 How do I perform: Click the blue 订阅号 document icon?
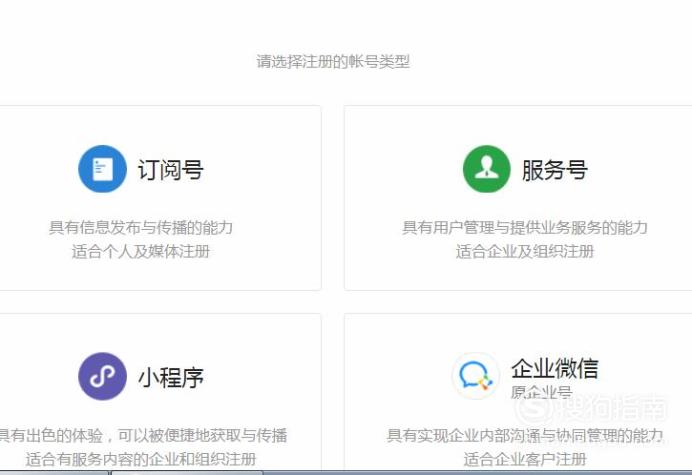[102, 169]
